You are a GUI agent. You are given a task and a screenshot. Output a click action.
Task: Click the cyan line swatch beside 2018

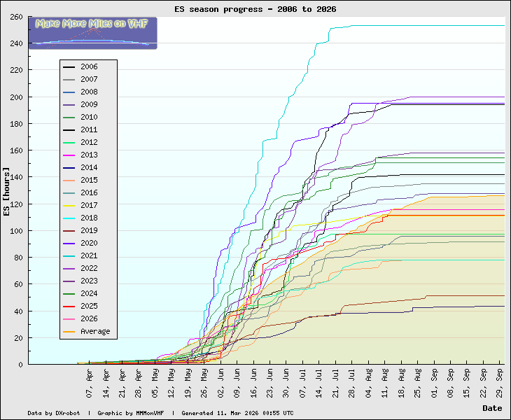[69, 218]
